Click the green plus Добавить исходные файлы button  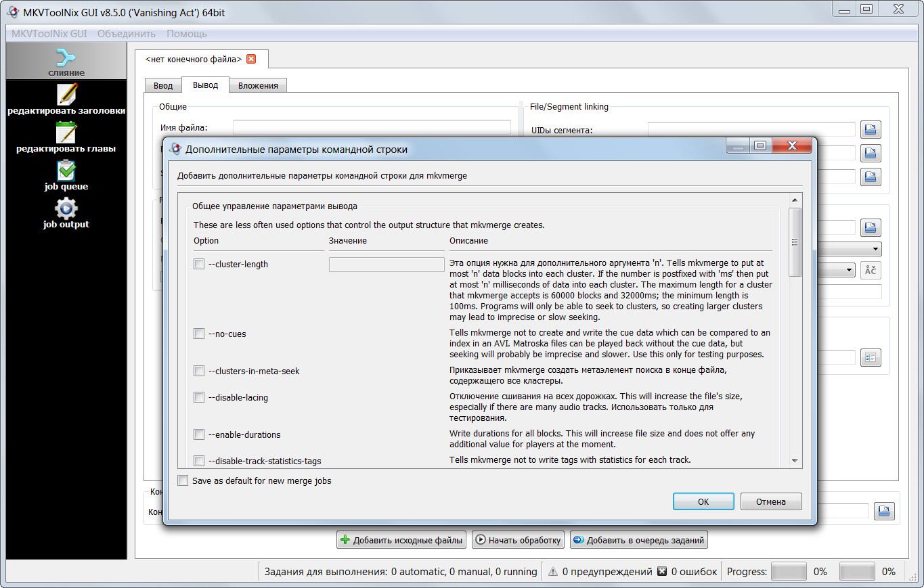click(x=401, y=540)
